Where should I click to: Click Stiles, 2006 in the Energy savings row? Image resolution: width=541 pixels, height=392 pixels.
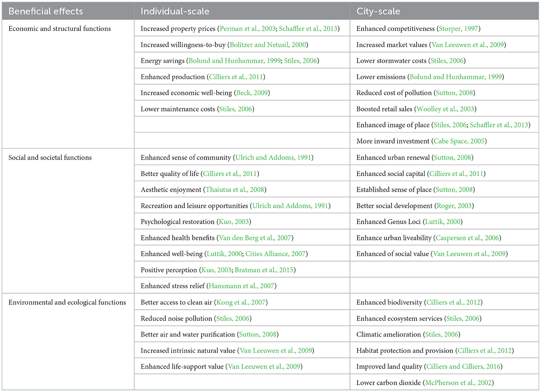(x=300, y=61)
